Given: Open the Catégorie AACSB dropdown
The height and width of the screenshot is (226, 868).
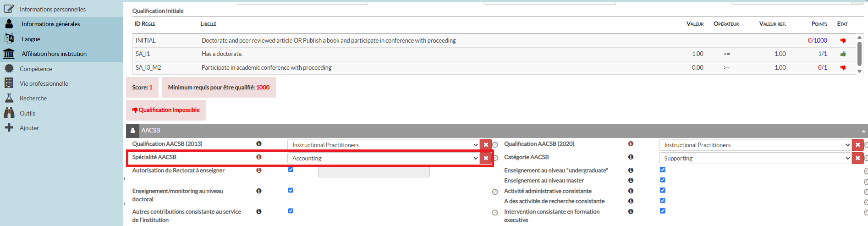Looking at the screenshot, I should pos(755,158).
